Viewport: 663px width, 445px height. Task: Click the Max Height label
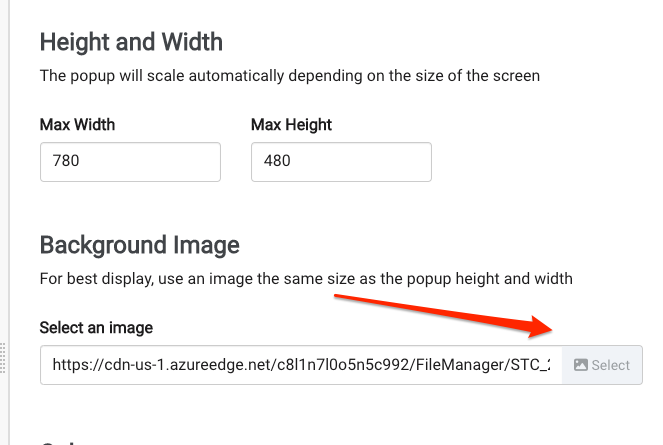pyautogui.click(x=291, y=125)
